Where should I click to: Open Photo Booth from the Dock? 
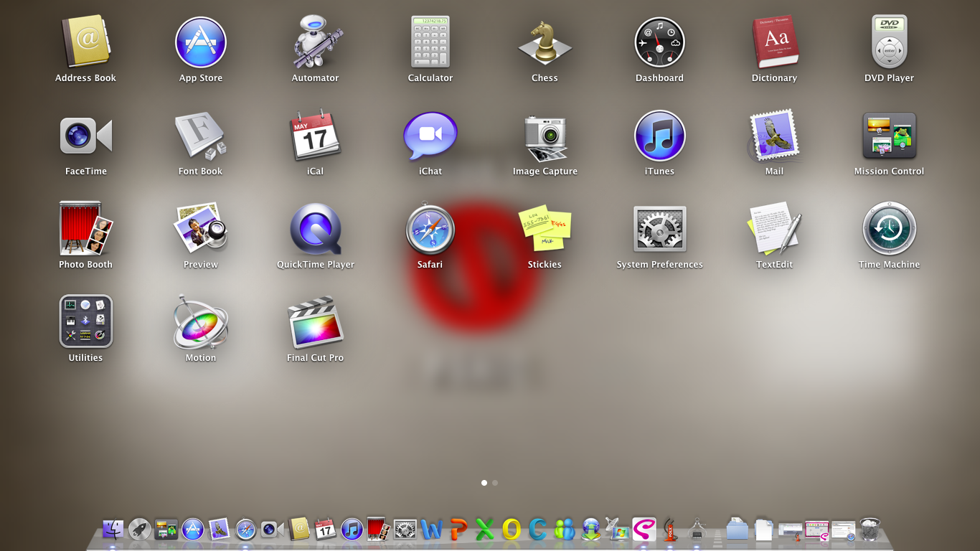(x=378, y=529)
